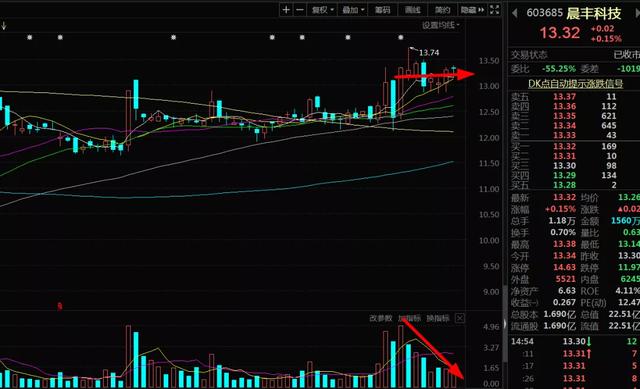This screenshot has height=389, width=640.
Task: Click the plus zoom-in chart button
Action: coord(286,10)
